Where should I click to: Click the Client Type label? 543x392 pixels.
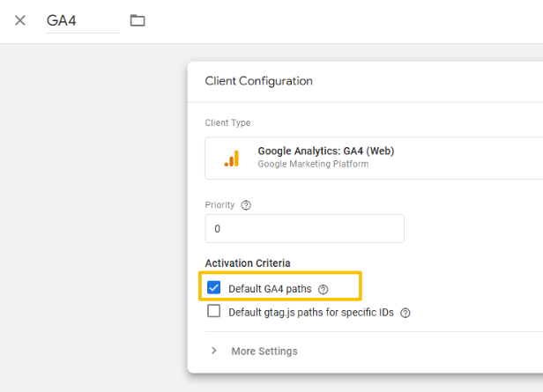pyautogui.click(x=227, y=123)
